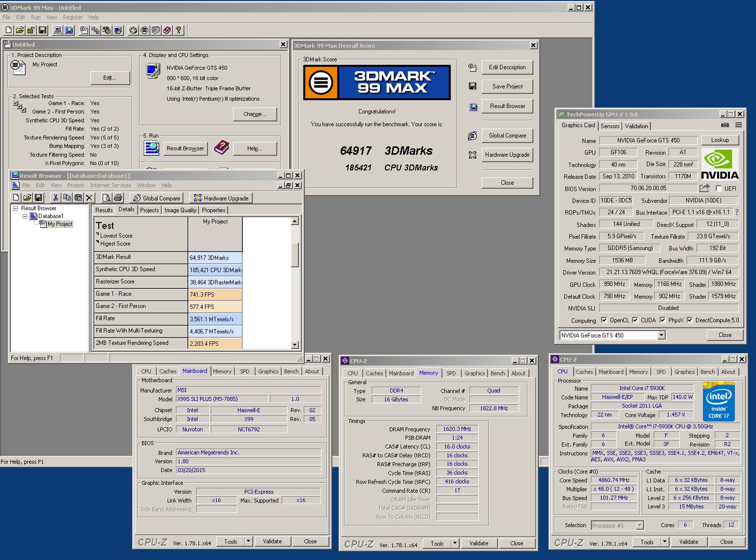The width and height of the screenshot is (756, 560).
Task: Open Internet Services menu in Result Browser
Action: (x=110, y=185)
